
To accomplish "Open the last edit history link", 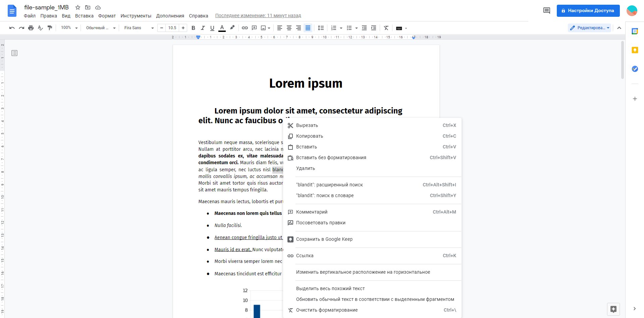I will [258, 15].
